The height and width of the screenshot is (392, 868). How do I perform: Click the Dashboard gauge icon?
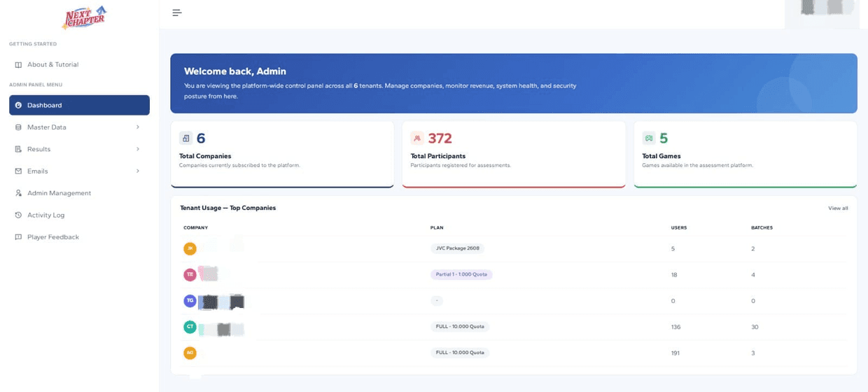click(x=18, y=105)
